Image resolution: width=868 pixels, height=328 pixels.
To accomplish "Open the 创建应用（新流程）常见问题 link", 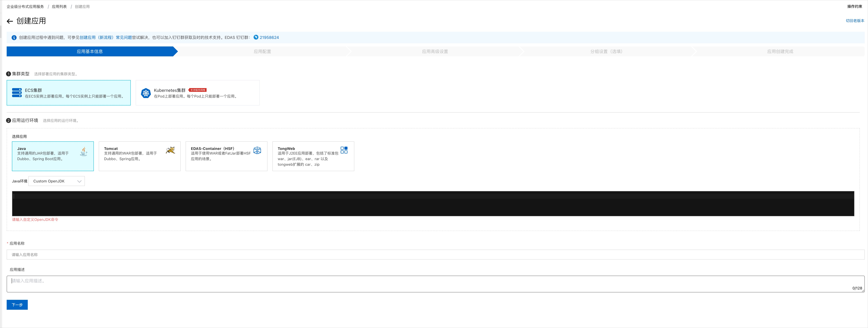I will tap(106, 38).
